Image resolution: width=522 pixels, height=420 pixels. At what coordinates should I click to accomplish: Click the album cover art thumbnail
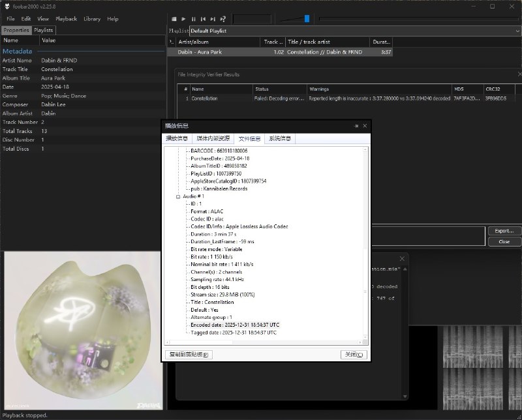pos(82,331)
